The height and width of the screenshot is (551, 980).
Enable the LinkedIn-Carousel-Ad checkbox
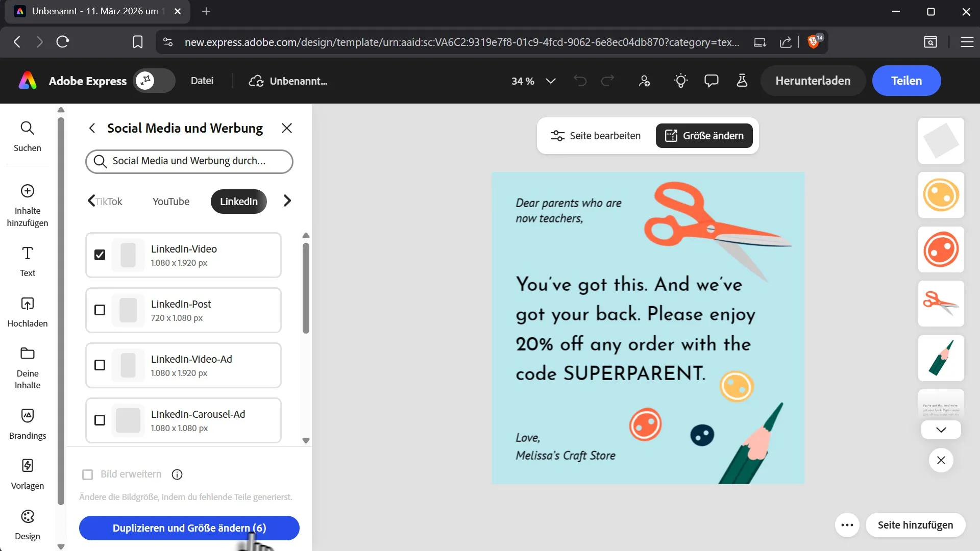[100, 420]
